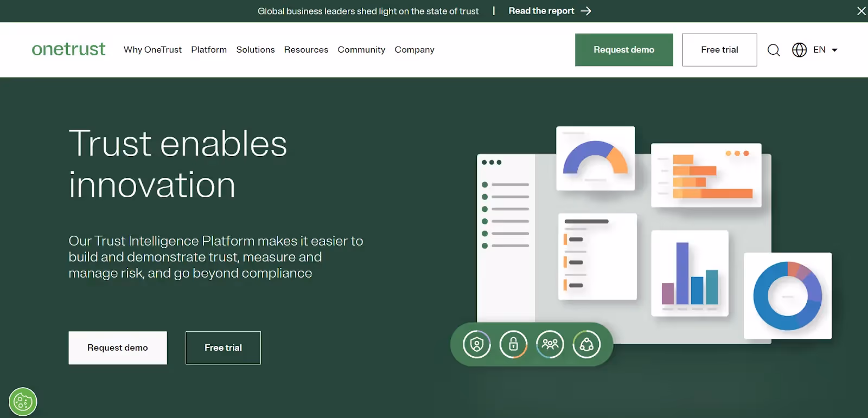The image size is (868, 418).
Task: Click the 'Our Trust Intelligence Platform' paragraph
Action: point(216,257)
